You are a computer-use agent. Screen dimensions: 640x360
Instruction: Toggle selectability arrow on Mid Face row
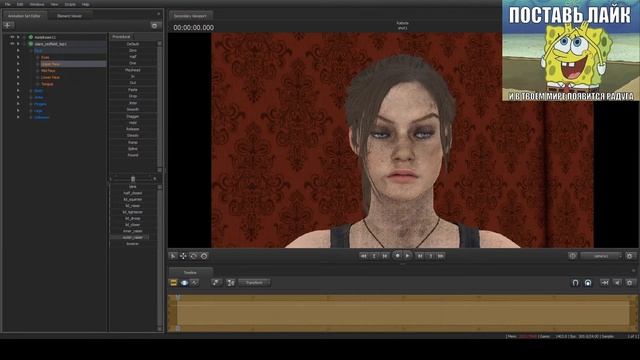pyautogui.click(x=18, y=71)
